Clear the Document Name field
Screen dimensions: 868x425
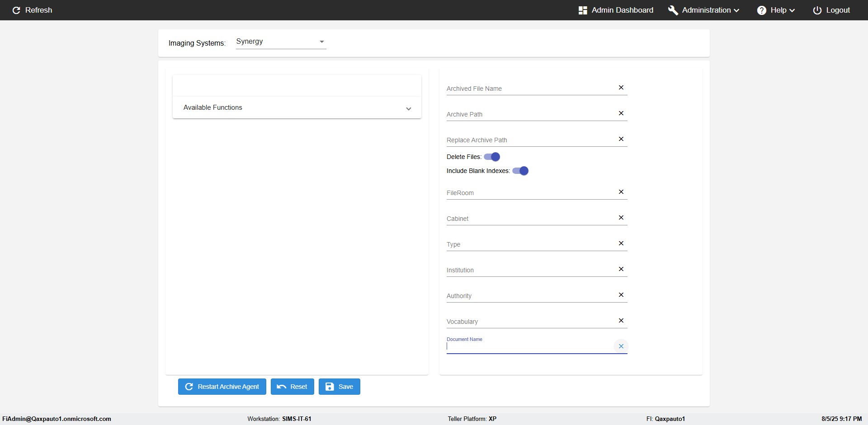tap(621, 346)
